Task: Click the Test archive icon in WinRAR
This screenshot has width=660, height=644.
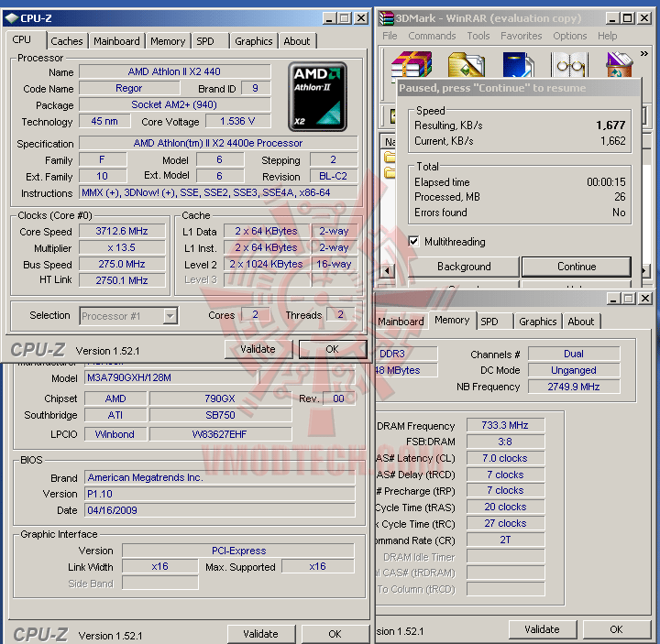Action: click(x=518, y=66)
